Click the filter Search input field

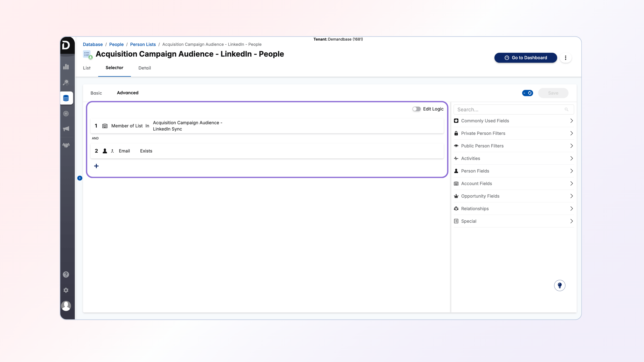[509, 109]
